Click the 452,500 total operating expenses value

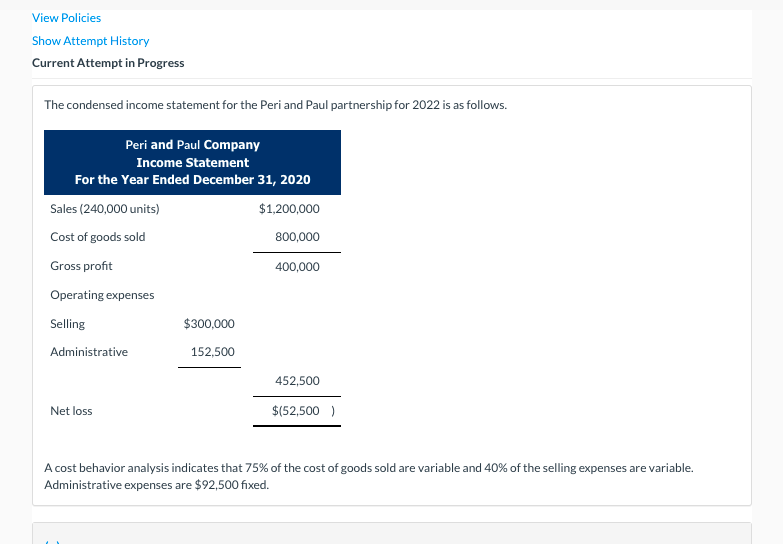297,381
